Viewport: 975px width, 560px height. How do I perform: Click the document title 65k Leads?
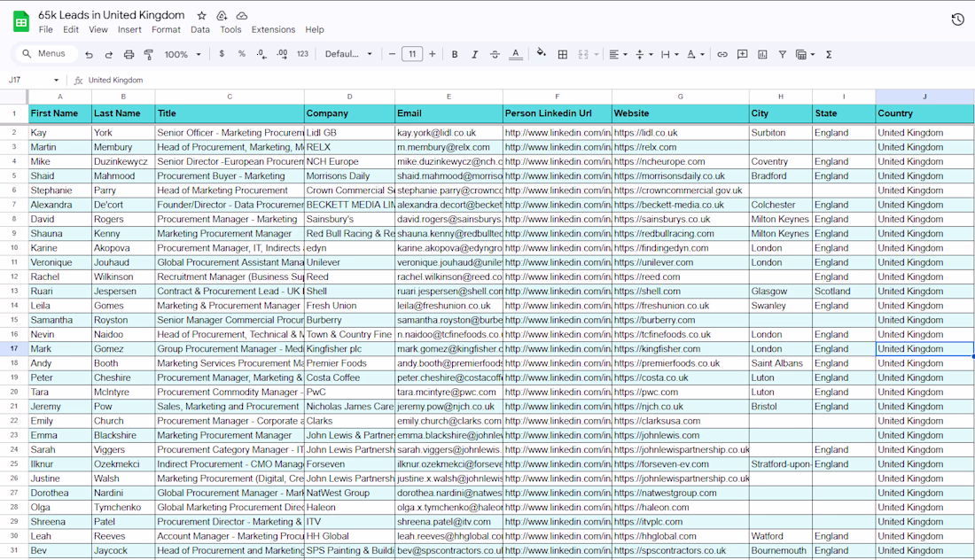click(x=112, y=16)
